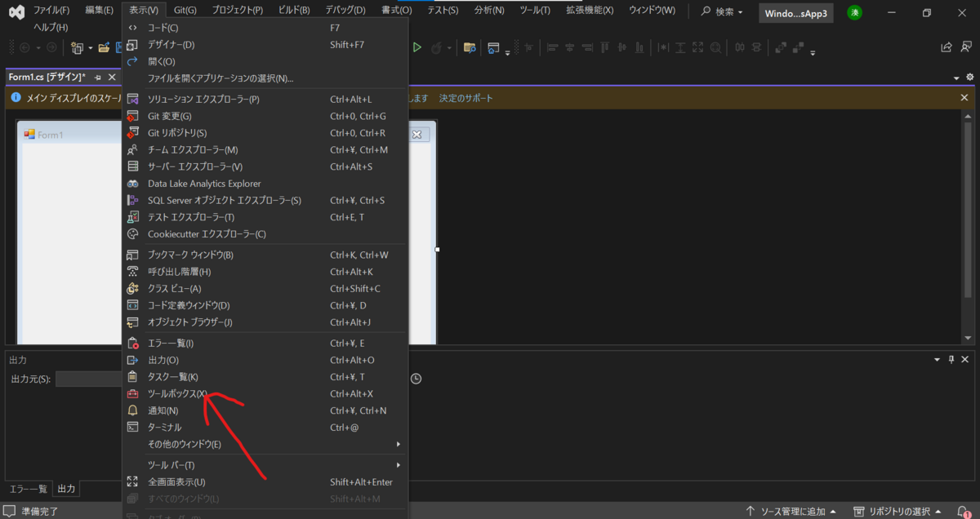
Task: Click the send feedback icon top right
Action: click(965, 47)
